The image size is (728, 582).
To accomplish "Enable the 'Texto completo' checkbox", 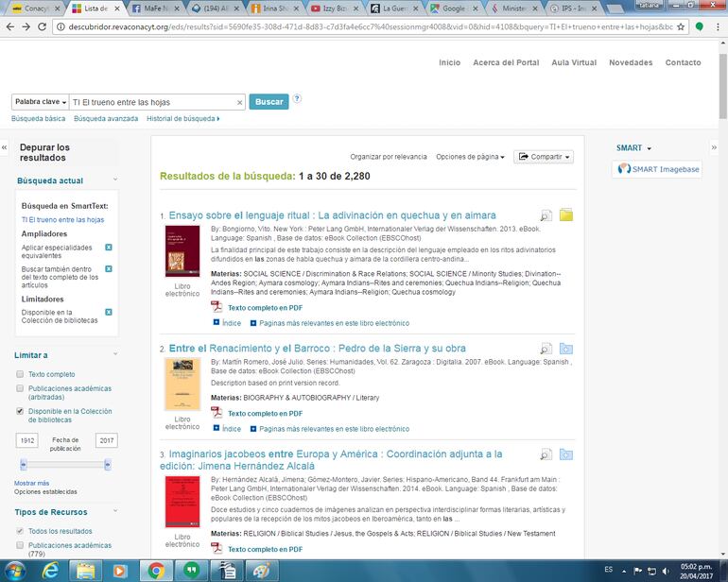I will coord(21,374).
